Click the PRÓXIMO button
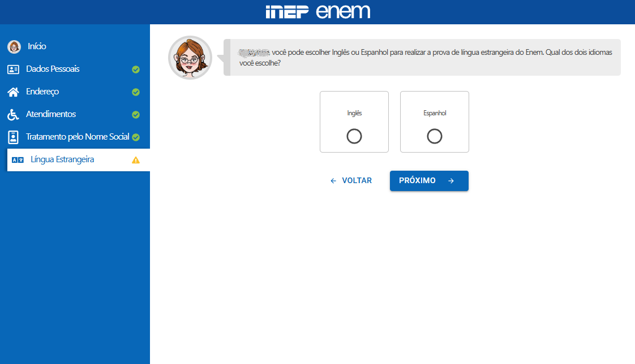 click(428, 180)
